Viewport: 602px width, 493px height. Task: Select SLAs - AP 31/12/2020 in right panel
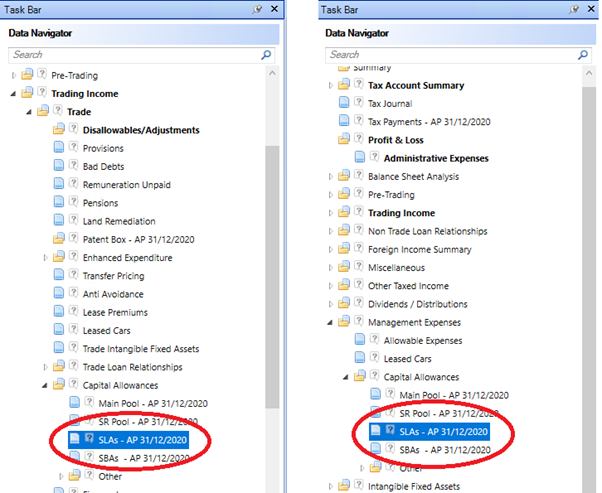[x=429, y=432]
